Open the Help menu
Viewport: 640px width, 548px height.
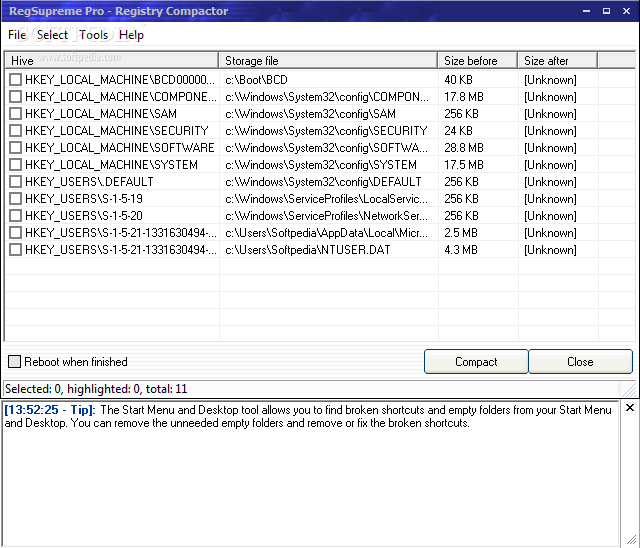pos(131,35)
